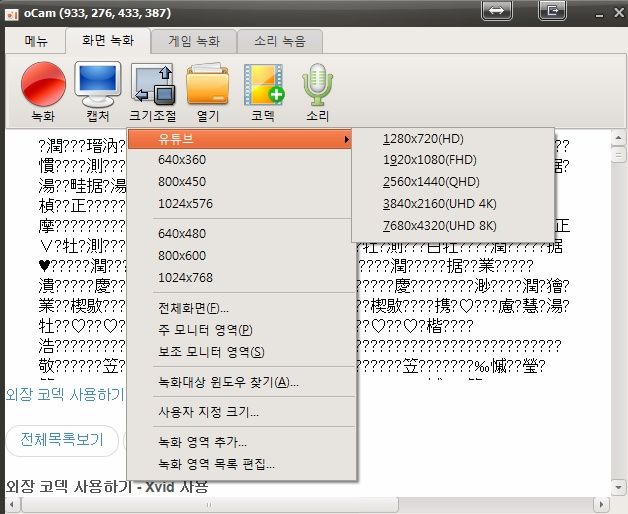
Task: Click the 열기 folder icon
Action: 207,84
